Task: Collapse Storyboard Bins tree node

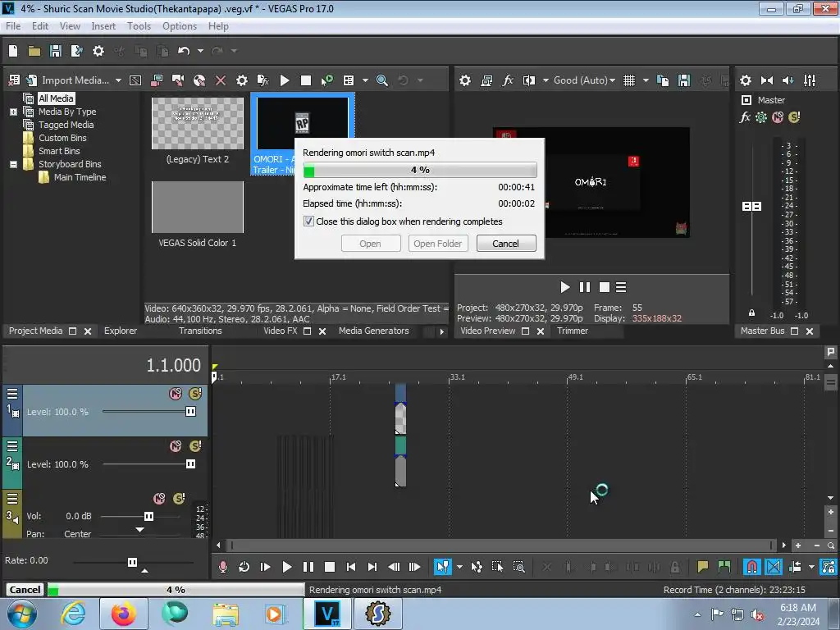Action: [13, 164]
